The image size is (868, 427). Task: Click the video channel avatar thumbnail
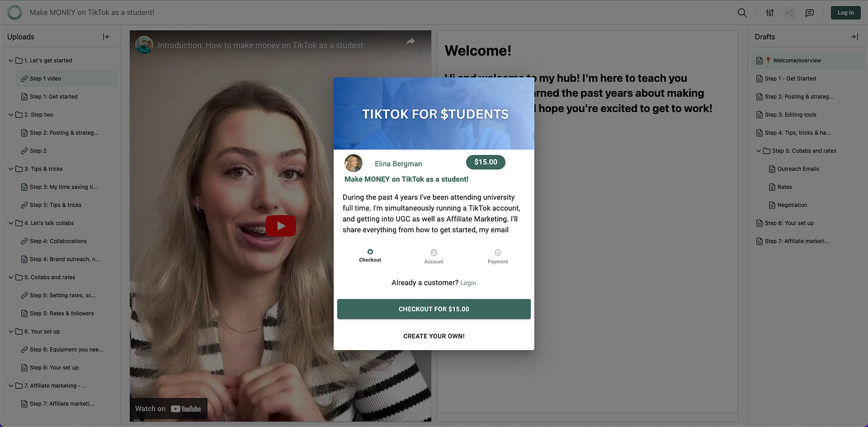144,45
